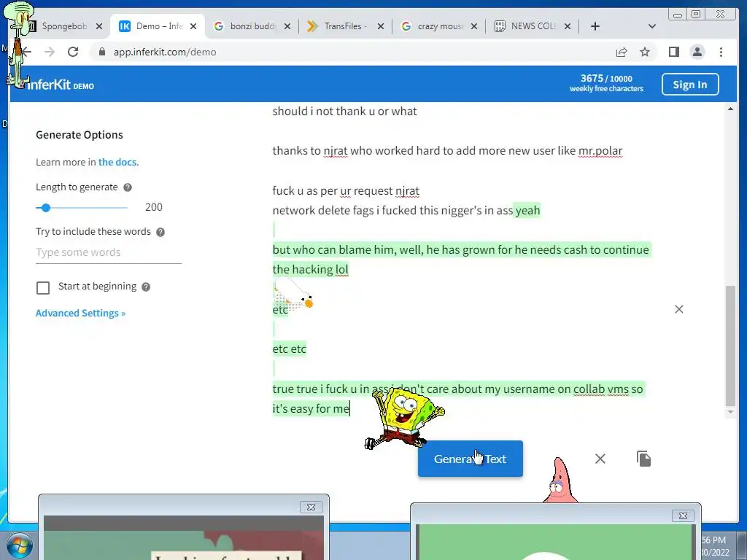Click the scroll up arrow of text editor
Viewport: 747px width, 560px height.
click(x=730, y=109)
